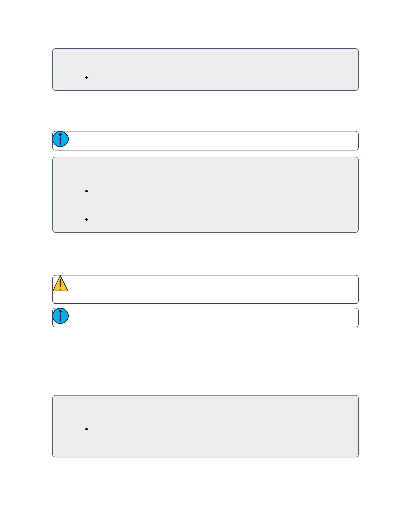Click inside the bottom gray example box

[x=206, y=426]
